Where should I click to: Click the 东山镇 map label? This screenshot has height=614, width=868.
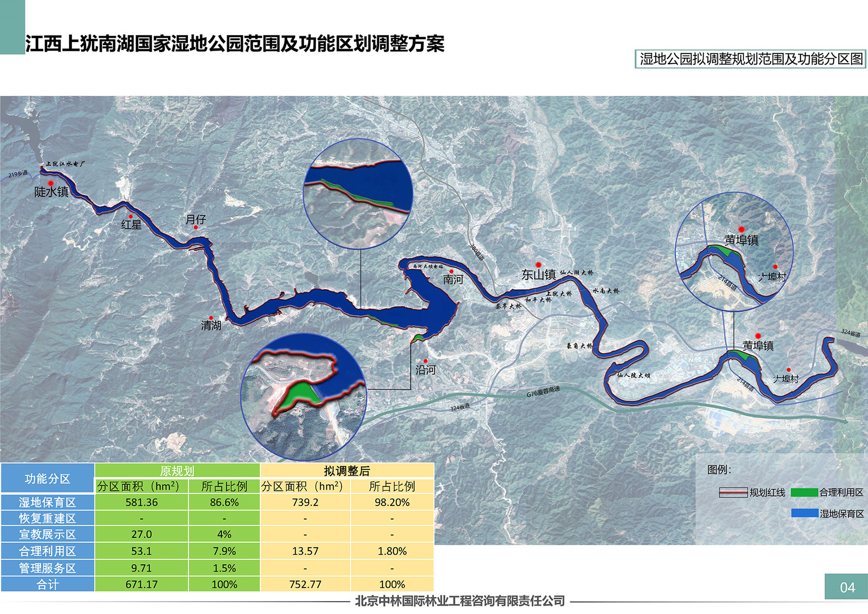point(539,275)
